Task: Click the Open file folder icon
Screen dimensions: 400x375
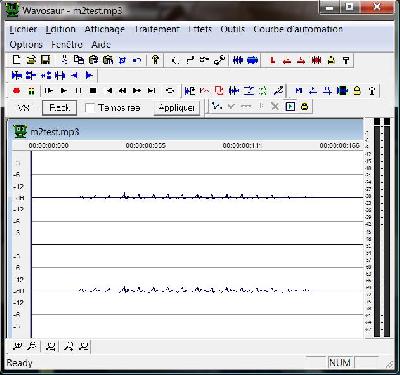Action: point(31,60)
